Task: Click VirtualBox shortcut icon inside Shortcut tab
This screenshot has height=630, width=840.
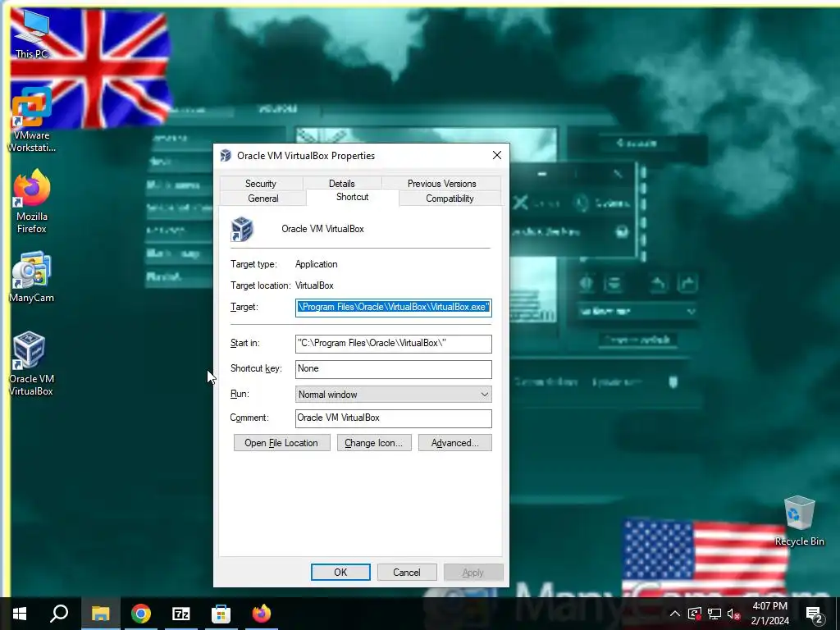Action: pos(242,229)
